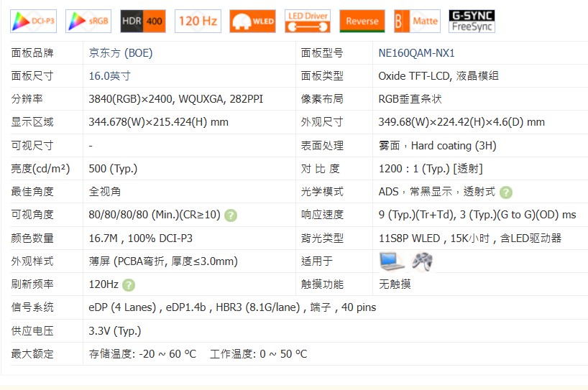
Task: Click the DCI-P3 color gamut badge
Action: [33, 21]
